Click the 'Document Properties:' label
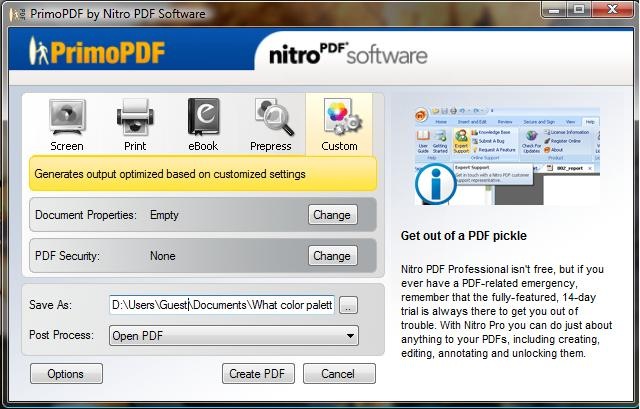The height and width of the screenshot is (409, 640). click(86, 215)
